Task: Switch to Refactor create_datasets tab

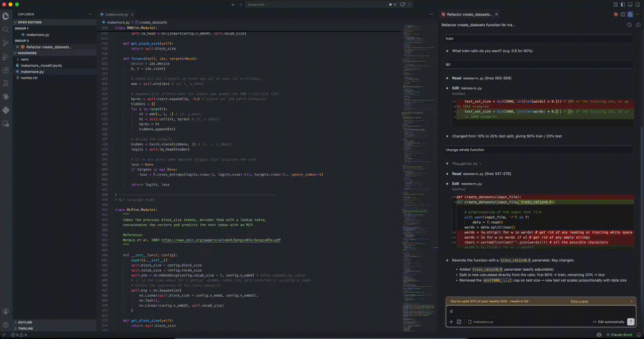Action: tap(470, 15)
